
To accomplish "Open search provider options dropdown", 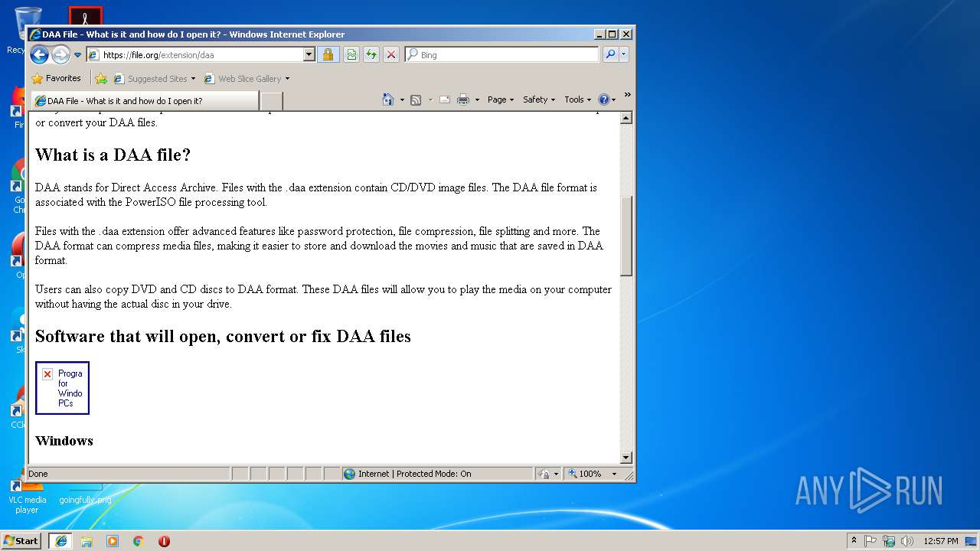I will click(624, 55).
